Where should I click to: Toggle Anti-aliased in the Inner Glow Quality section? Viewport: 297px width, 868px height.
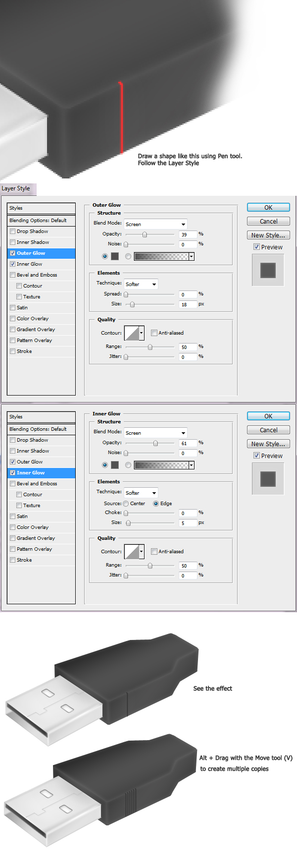[154, 552]
